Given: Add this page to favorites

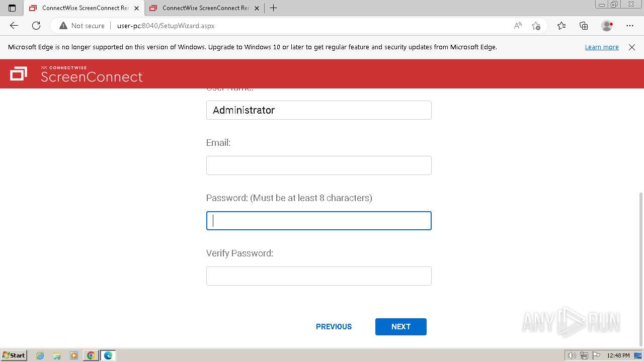Looking at the screenshot, I should (536, 26).
